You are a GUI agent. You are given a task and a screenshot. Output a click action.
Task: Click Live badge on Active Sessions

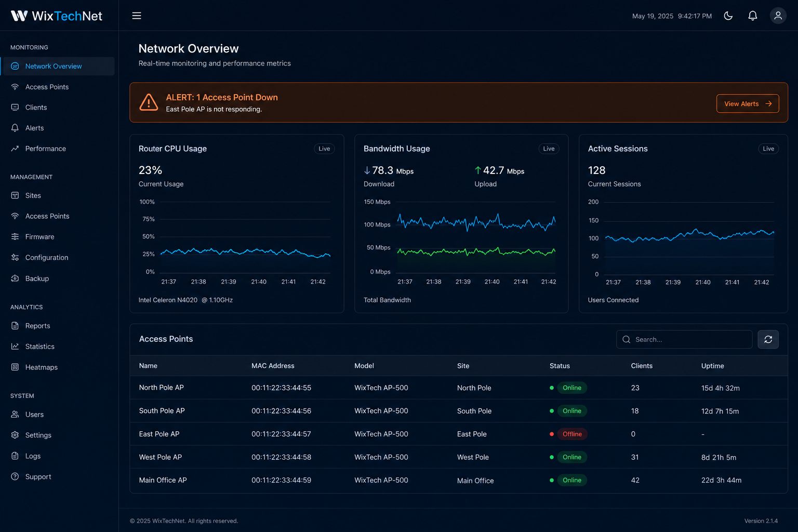pos(768,149)
